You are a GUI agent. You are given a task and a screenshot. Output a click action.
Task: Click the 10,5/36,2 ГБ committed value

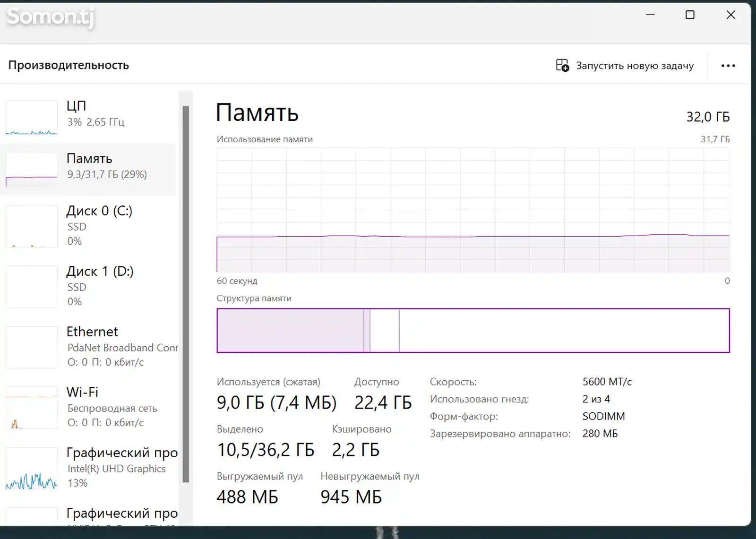coord(266,450)
